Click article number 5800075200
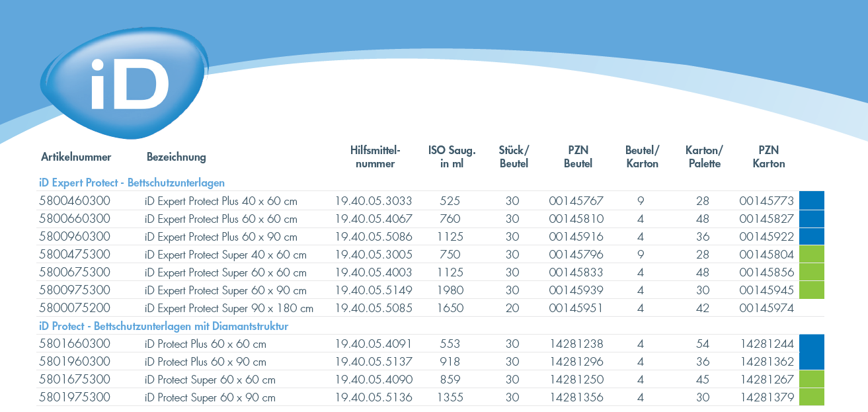The height and width of the screenshot is (412, 868). point(75,308)
